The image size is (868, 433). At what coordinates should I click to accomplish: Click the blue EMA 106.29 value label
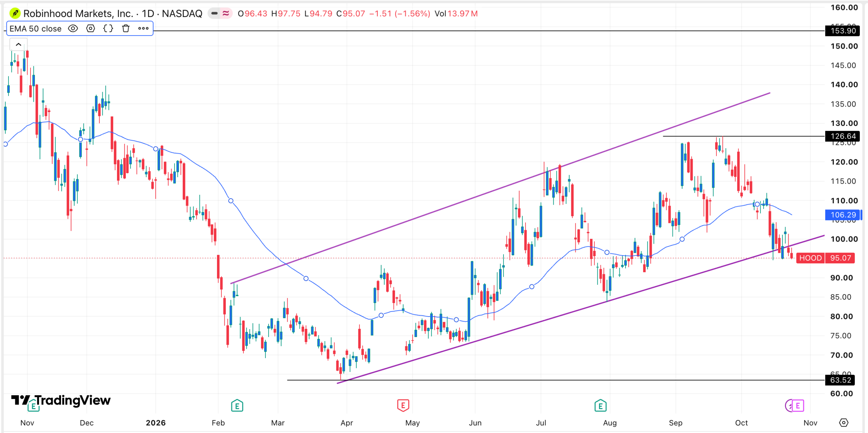click(843, 215)
